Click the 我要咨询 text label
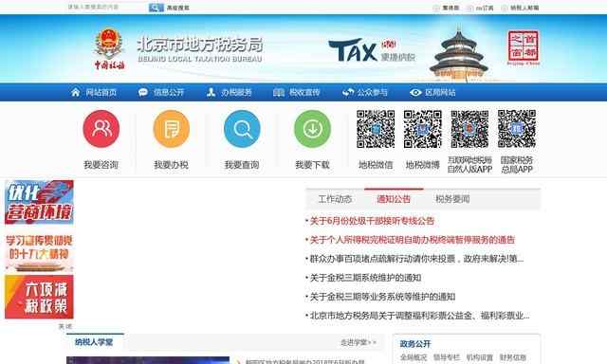 pos(101,165)
